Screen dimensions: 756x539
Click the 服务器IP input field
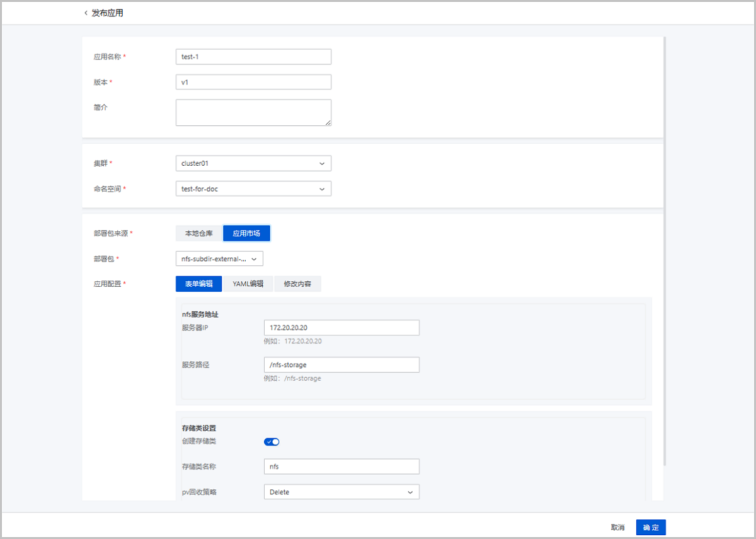tap(341, 328)
